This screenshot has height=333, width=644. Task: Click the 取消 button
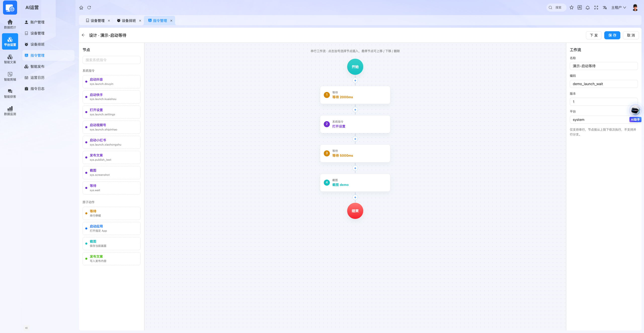[x=631, y=35]
